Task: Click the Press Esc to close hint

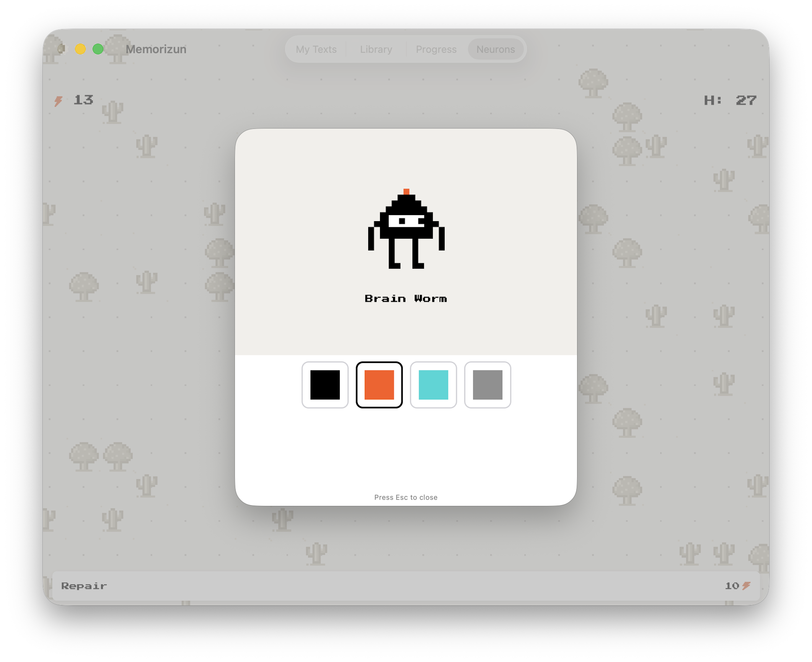Action: coord(406,497)
